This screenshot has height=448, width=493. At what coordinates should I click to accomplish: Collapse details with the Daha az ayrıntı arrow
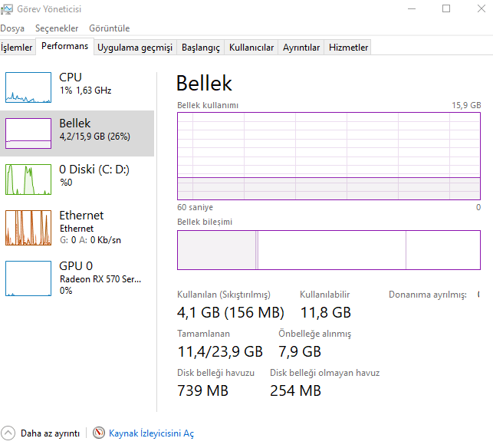pos(8,433)
